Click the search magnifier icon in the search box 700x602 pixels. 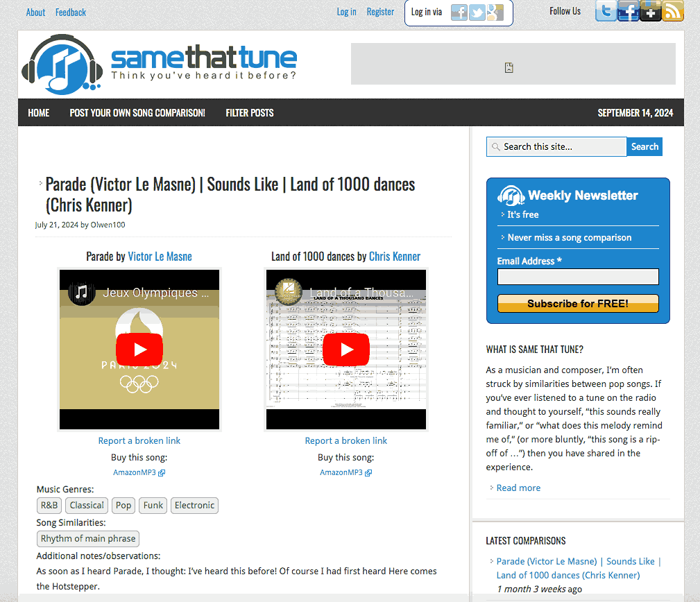click(x=495, y=147)
